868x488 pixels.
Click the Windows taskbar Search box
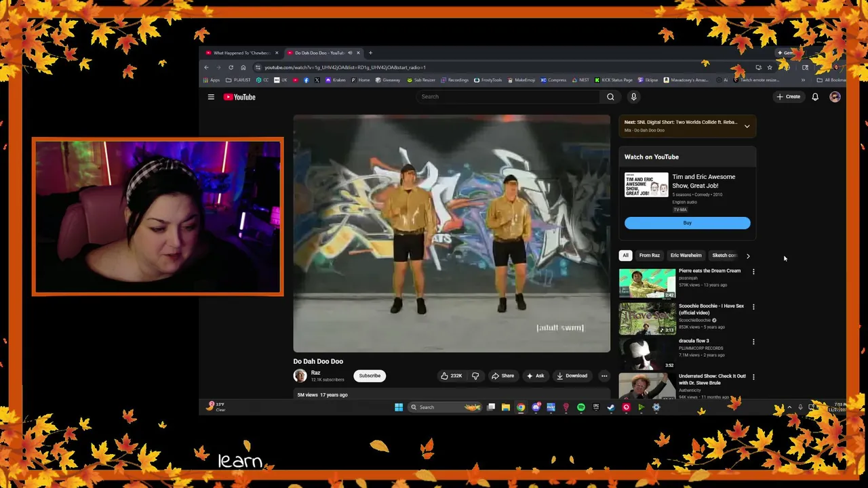[444, 407]
